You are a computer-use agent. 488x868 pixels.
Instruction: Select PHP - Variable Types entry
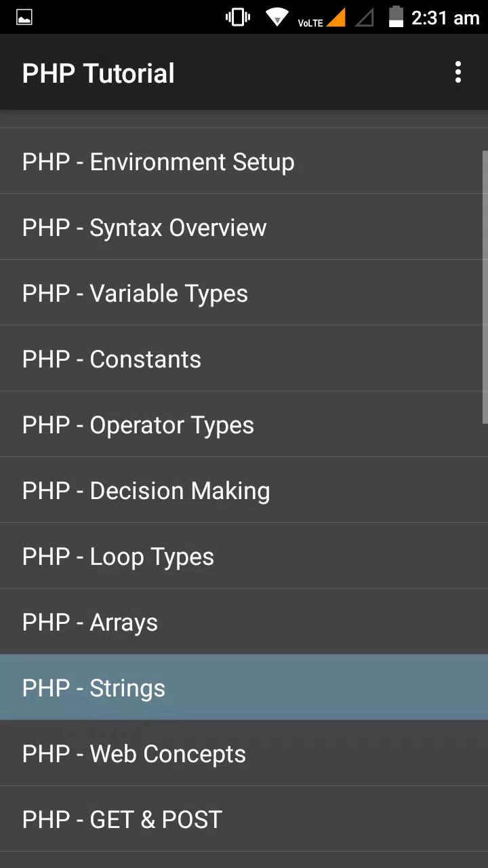(x=244, y=293)
